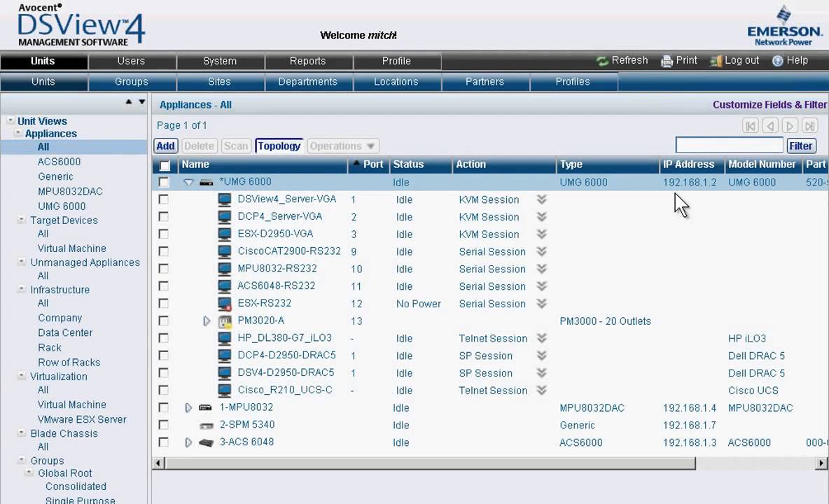This screenshot has width=829, height=504.
Task: Click the monitor icon beside ESX-D2950-VGA
Action: point(225,234)
